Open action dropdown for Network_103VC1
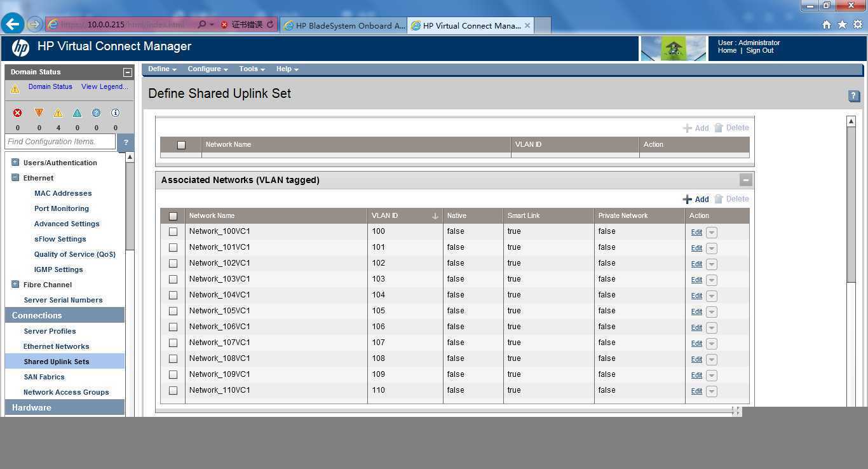The width and height of the screenshot is (868, 469). pos(712,280)
